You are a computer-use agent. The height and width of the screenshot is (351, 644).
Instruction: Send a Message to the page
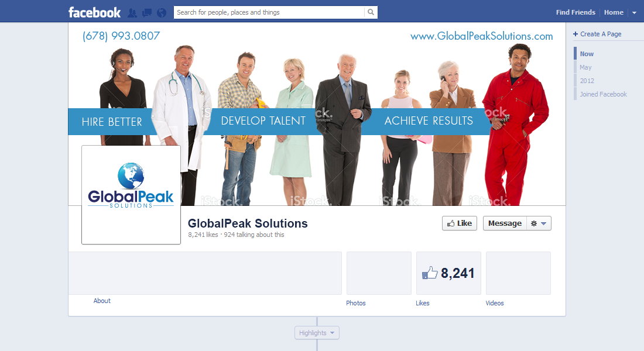505,223
